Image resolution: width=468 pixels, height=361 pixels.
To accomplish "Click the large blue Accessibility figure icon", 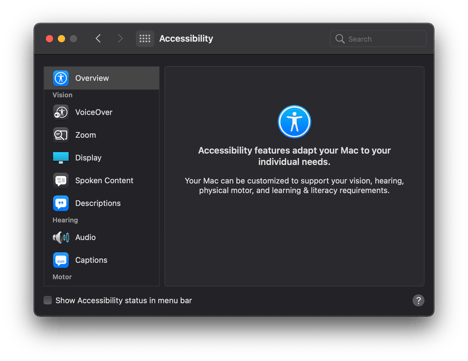I will (294, 122).
